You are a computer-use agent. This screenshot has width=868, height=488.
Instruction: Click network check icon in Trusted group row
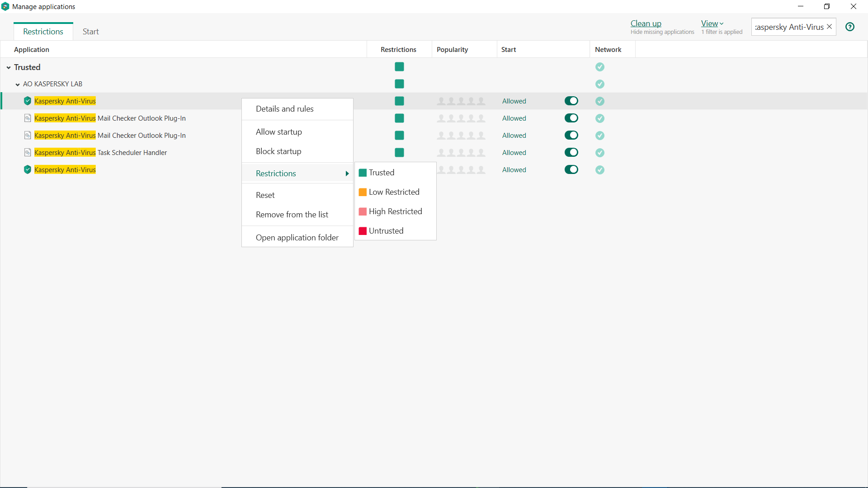600,67
